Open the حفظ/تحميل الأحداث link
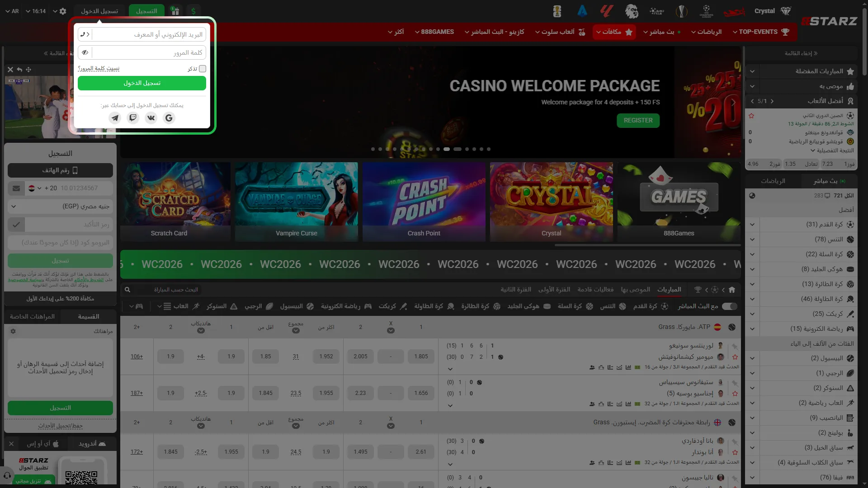Viewport: 868px width, 488px height. tap(60, 426)
